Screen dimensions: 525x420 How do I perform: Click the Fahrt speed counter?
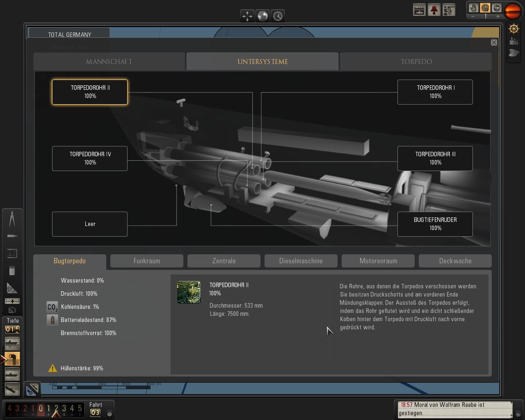pyautogui.click(x=95, y=413)
